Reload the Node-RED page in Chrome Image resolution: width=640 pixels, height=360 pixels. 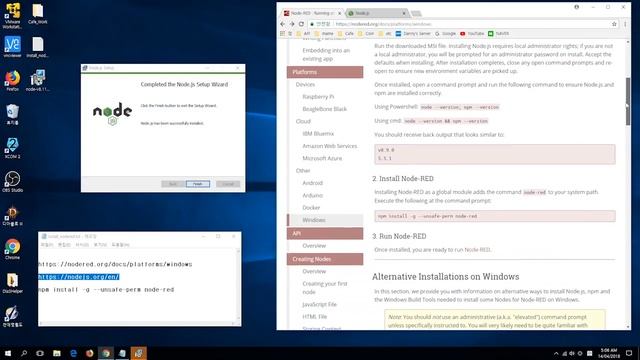click(301, 24)
